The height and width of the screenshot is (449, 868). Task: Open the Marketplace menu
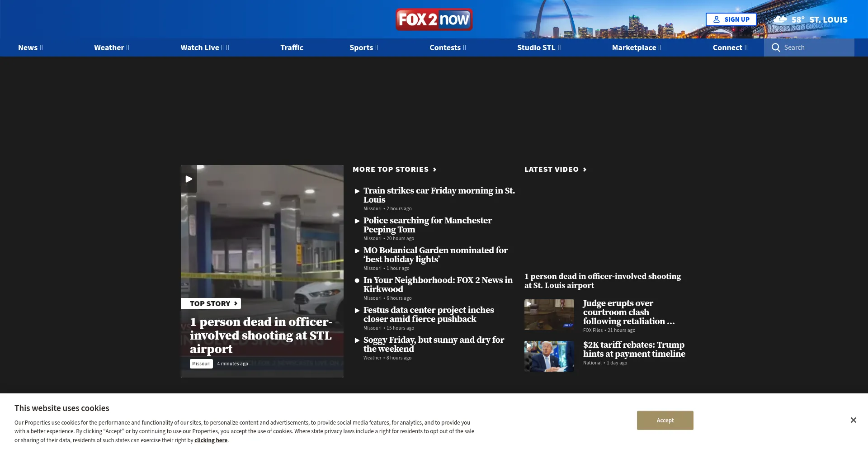(636, 47)
